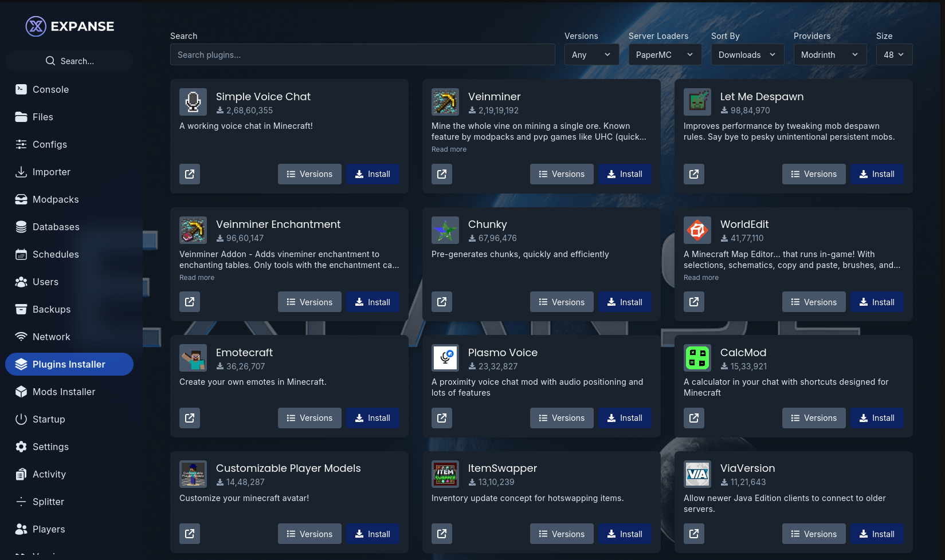
Task: Change the Server Loaders dropdown from PaperMC
Action: pyautogui.click(x=665, y=54)
